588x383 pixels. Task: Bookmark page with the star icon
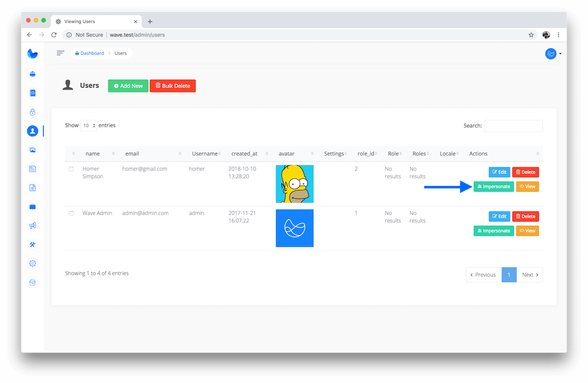(x=531, y=35)
